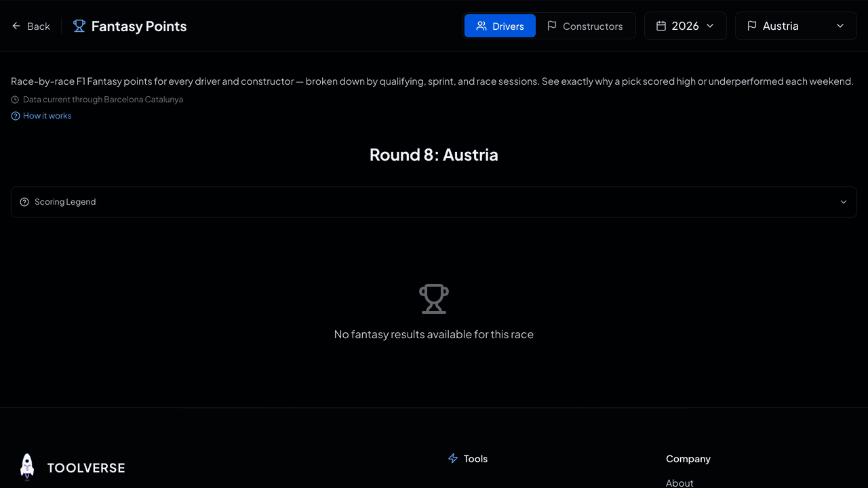Click the Round 8: Austria heading
This screenshot has width=868, height=488.
(434, 155)
